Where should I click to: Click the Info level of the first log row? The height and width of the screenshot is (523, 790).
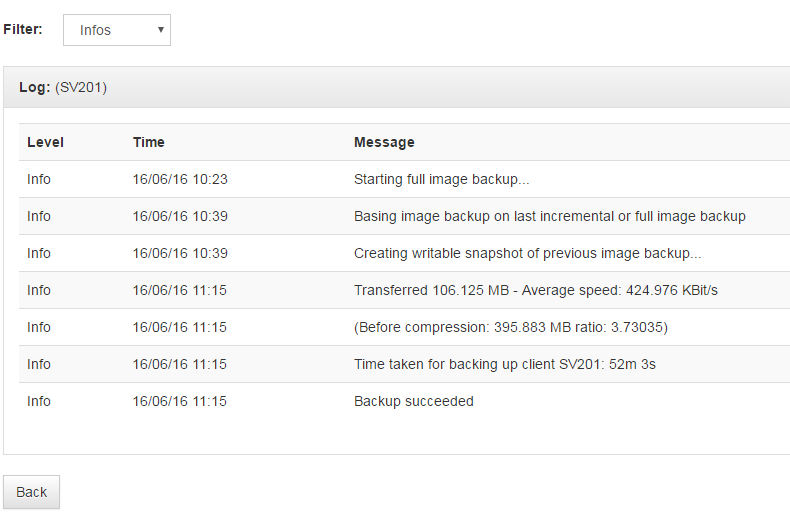coord(39,179)
